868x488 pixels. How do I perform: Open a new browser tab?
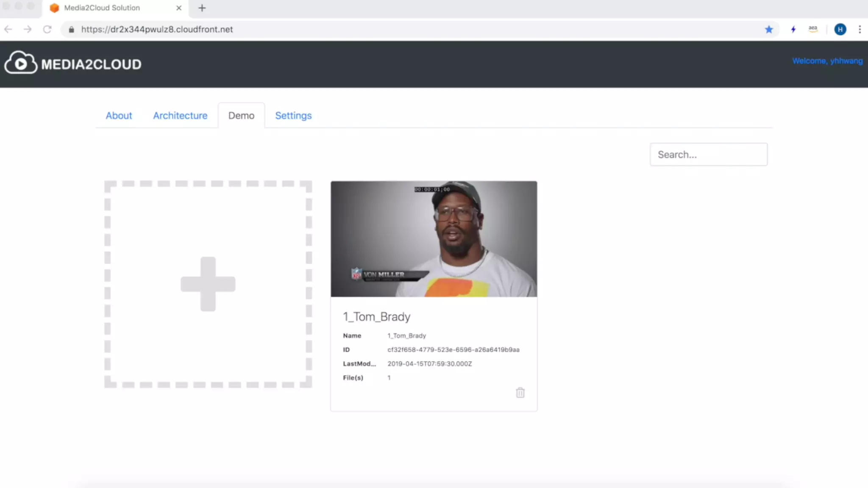pyautogui.click(x=202, y=8)
